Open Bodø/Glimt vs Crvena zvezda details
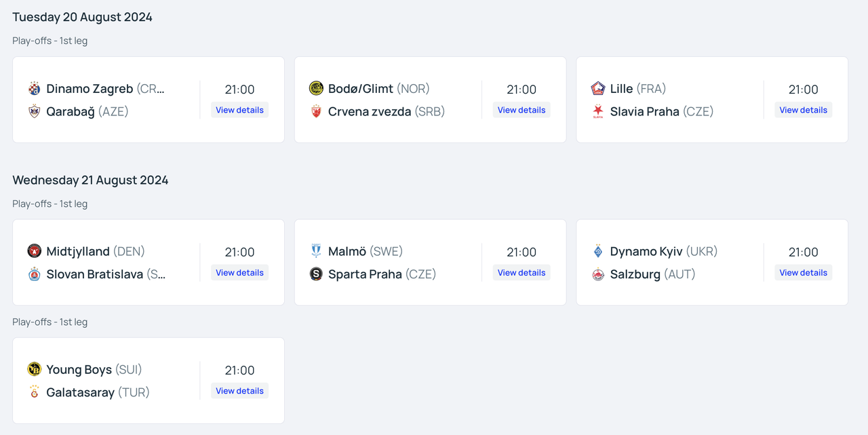868x435 pixels. point(521,110)
